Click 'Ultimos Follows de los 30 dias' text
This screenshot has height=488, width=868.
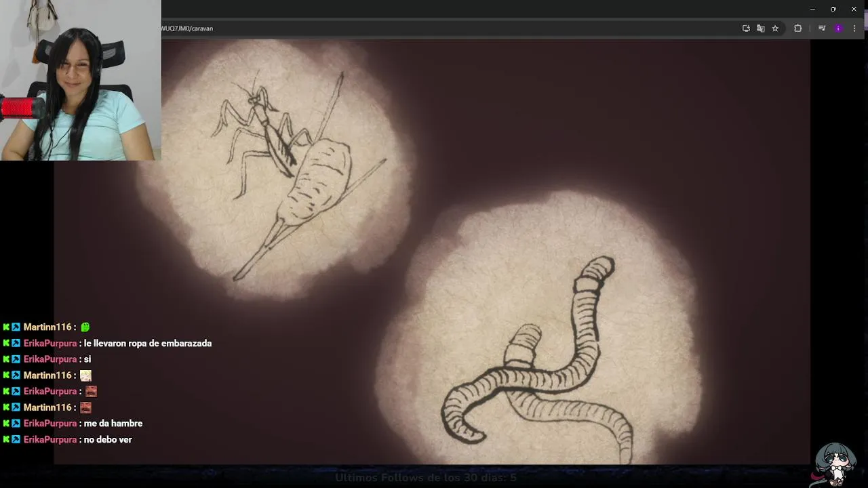(x=426, y=478)
